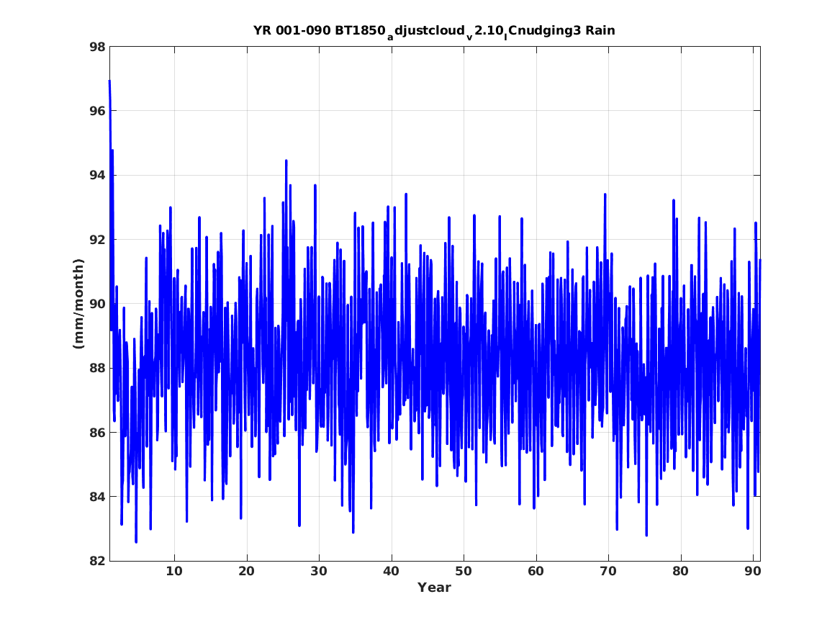Image resolution: width=840 pixels, height=630 pixels.
Task: Click the plot title 'YR 001-090 BT1850' text
Action: [x=320, y=30]
